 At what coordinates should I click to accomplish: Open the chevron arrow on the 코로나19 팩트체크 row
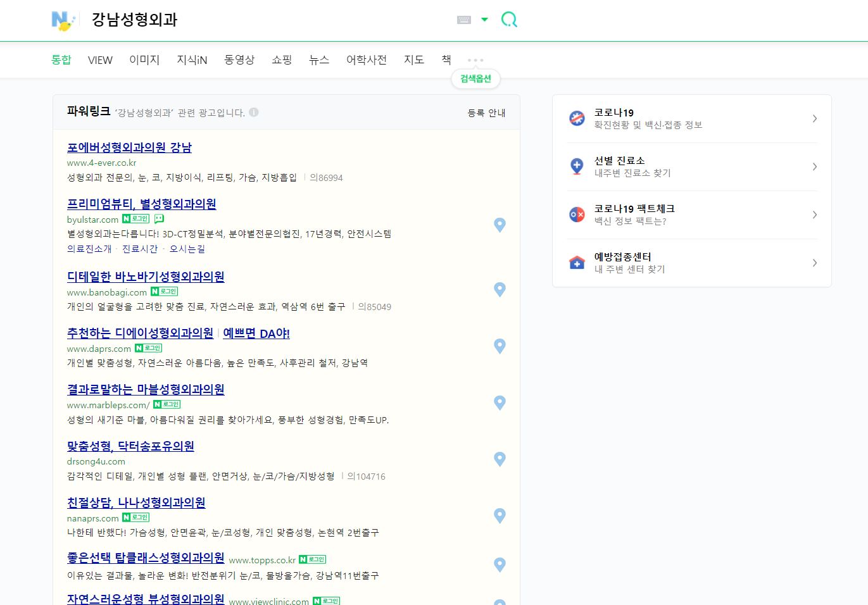point(815,215)
